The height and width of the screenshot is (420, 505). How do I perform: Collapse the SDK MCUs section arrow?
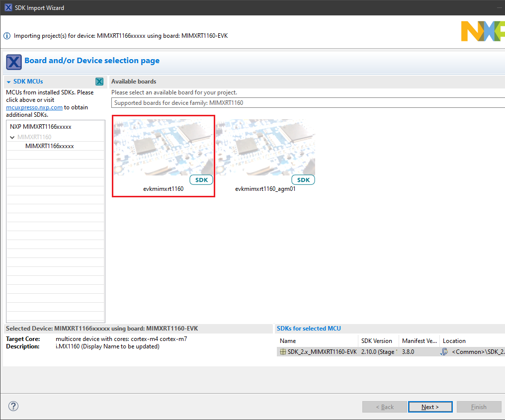(x=8, y=82)
